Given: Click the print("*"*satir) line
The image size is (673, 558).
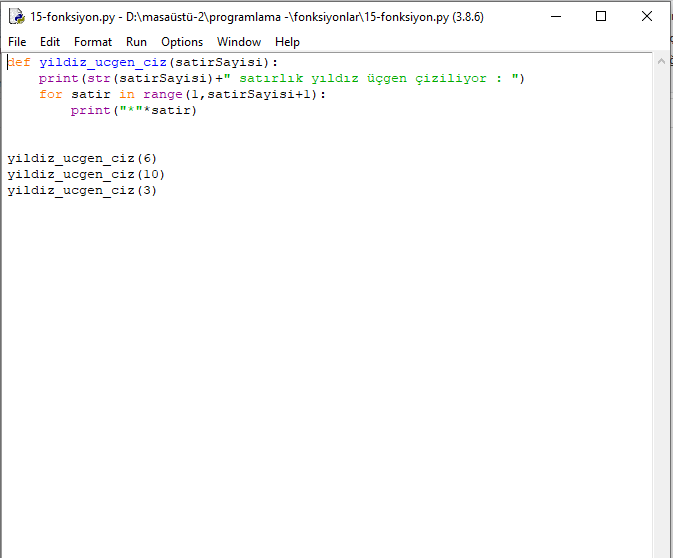Looking at the screenshot, I should click(x=134, y=110).
